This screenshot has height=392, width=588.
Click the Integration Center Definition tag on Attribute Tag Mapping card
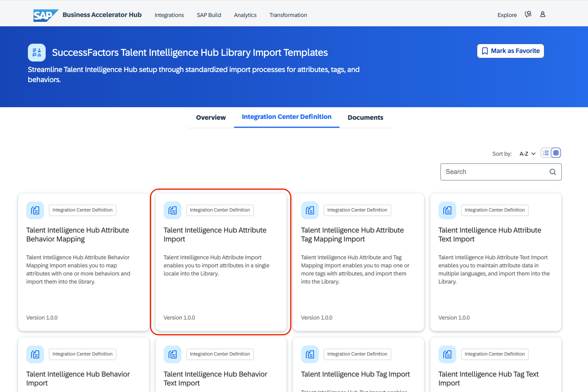(x=357, y=210)
